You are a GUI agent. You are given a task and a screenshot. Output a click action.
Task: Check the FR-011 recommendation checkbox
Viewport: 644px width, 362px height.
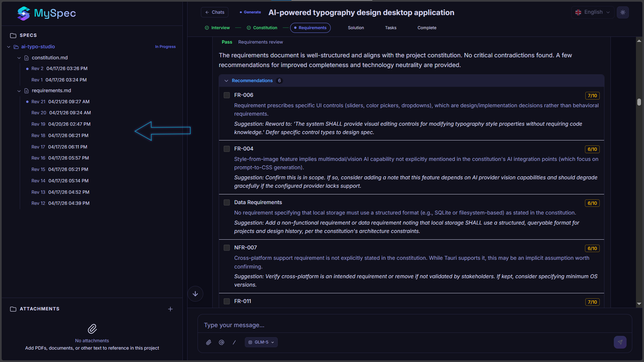tap(227, 301)
